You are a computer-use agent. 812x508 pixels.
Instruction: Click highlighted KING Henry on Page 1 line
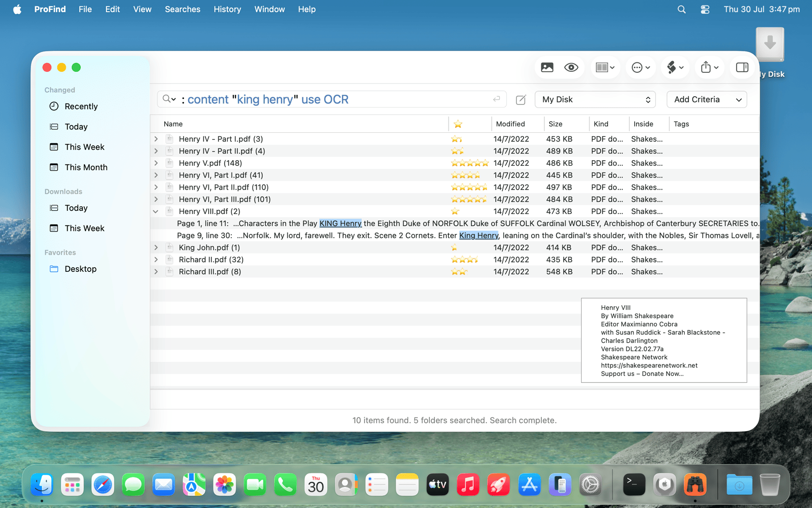(341, 223)
